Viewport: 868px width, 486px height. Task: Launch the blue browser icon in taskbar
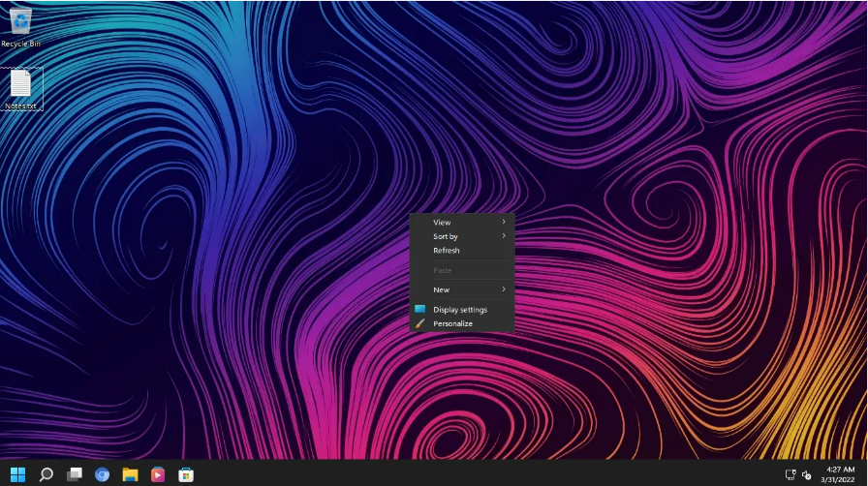(102, 474)
